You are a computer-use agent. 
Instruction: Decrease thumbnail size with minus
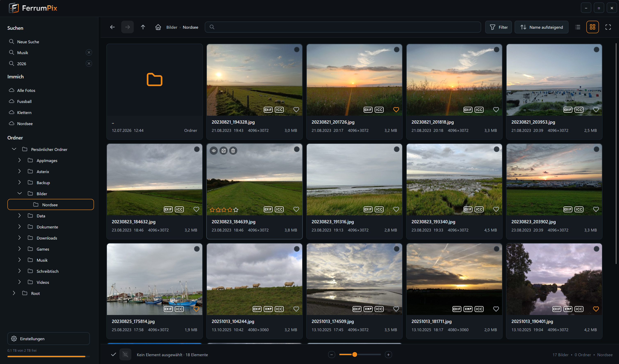[x=331, y=355]
